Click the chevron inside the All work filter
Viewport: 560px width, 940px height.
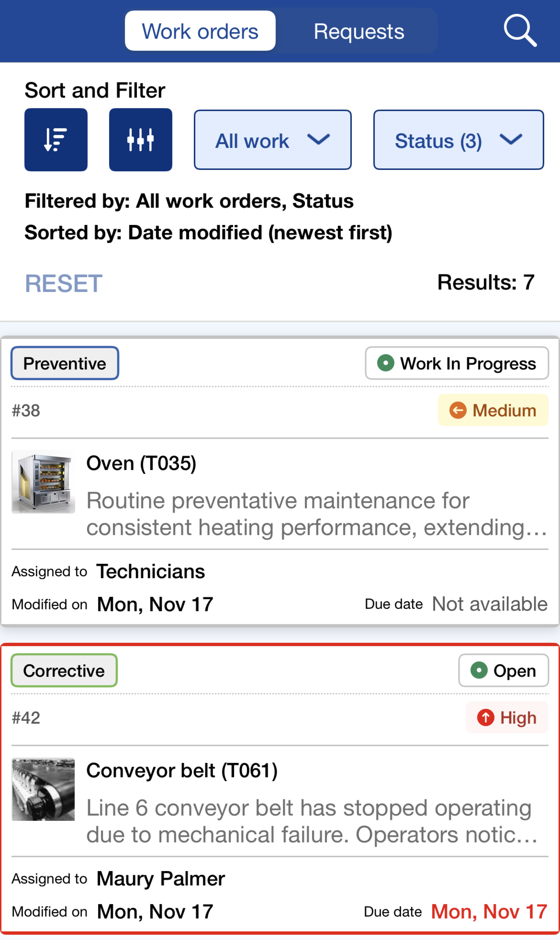click(x=319, y=140)
